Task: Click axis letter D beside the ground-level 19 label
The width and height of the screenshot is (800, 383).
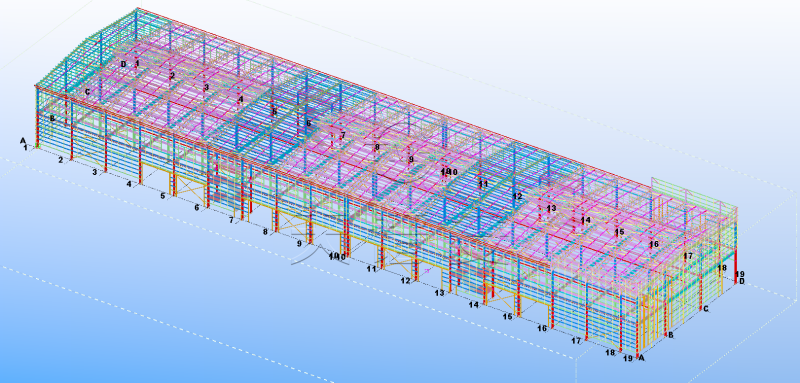Action: 741,282
